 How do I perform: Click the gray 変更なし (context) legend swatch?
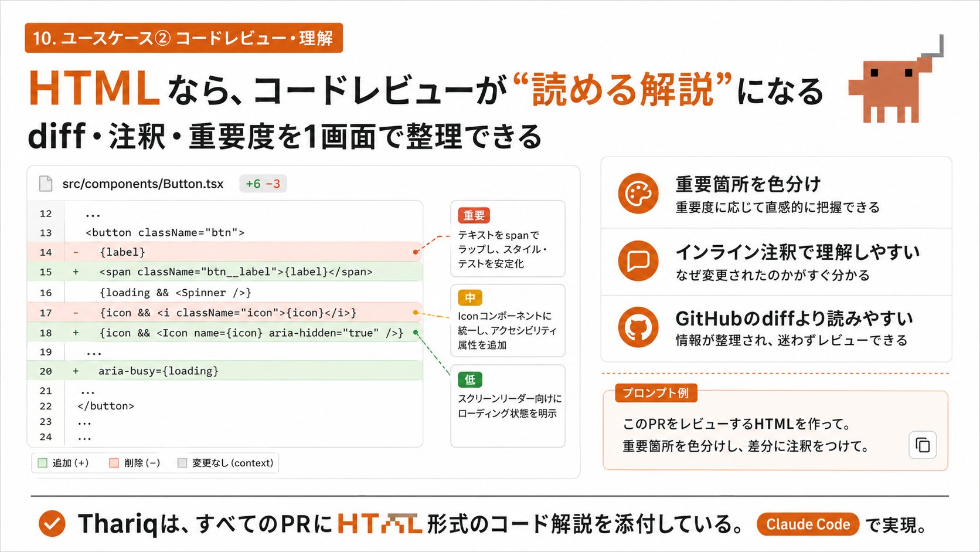[182, 463]
